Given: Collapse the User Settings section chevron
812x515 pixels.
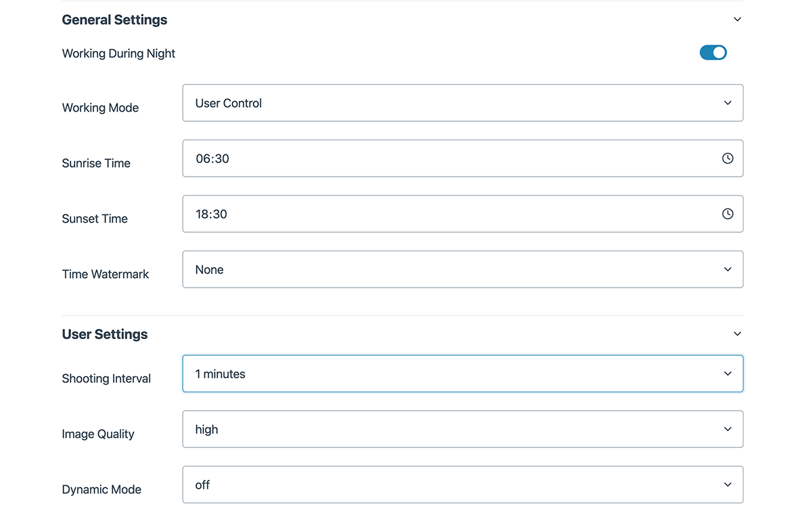Looking at the screenshot, I should click(738, 334).
